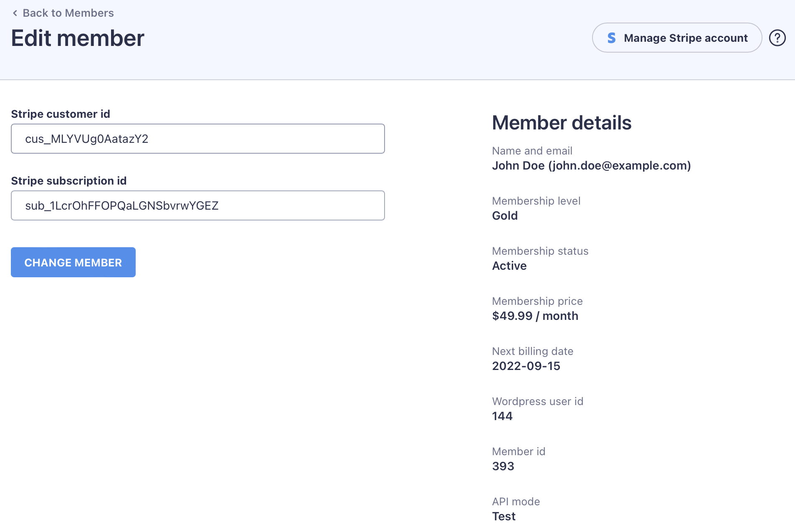Image resolution: width=795 pixels, height=532 pixels.
Task: Click the Edit member page heading
Action: click(78, 38)
